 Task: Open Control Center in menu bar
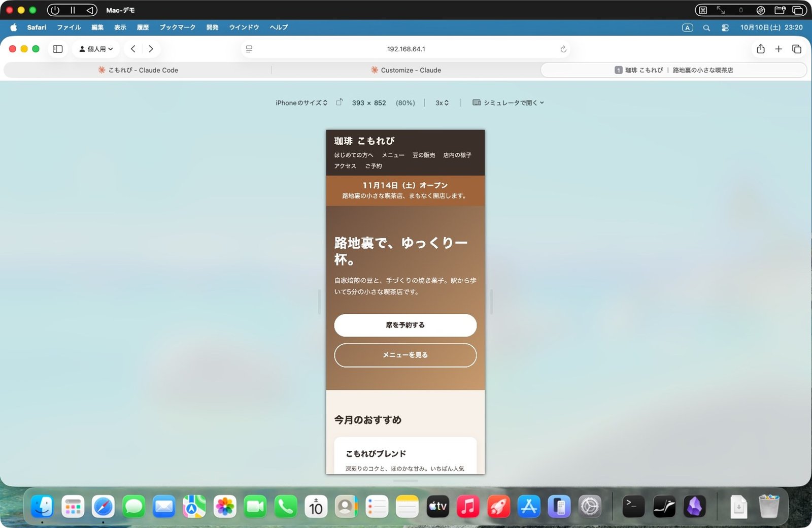(725, 28)
